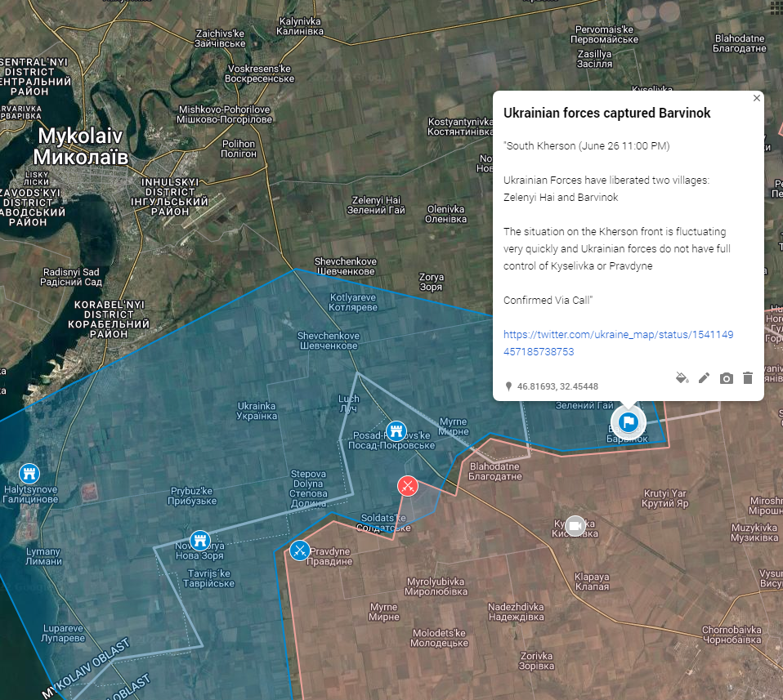Select the castle marker at Posad-Pokrovske
The image size is (783, 700).
pyautogui.click(x=396, y=430)
